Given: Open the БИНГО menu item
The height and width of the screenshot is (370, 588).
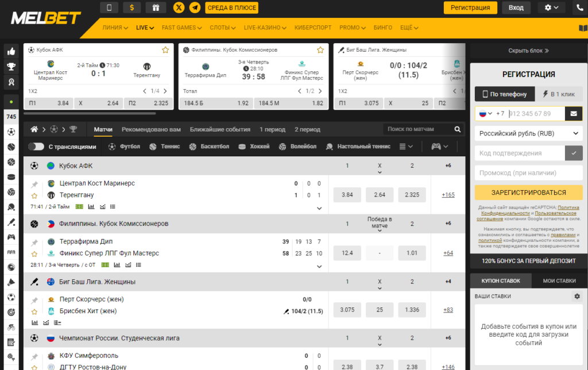Looking at the screenshot, I should [383, 28].
